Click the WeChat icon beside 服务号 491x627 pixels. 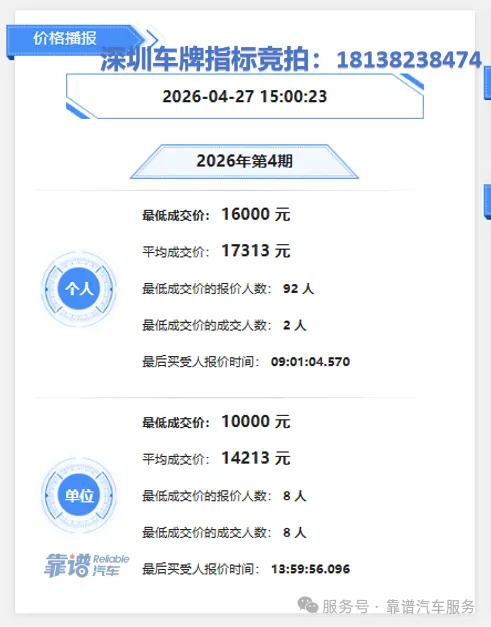click(x=307, y=605)
